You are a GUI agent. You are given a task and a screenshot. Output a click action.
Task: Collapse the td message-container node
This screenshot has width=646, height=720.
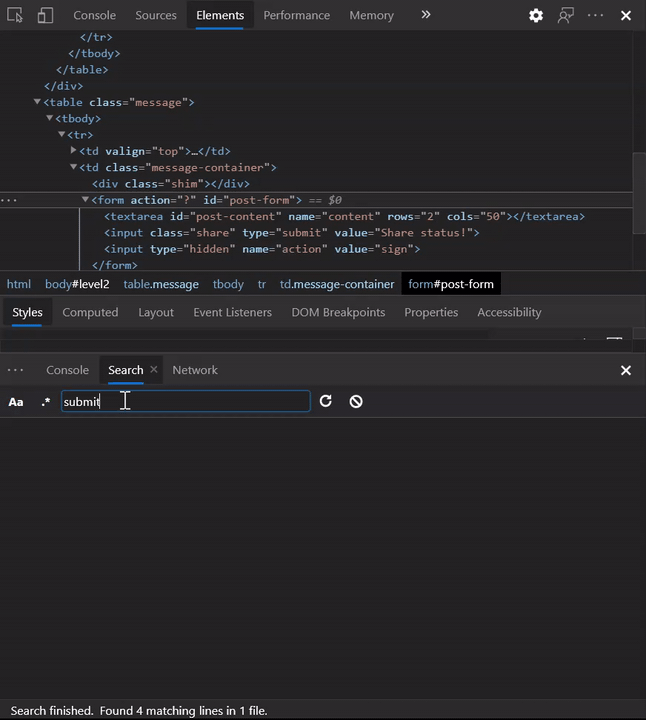[73, 167]
